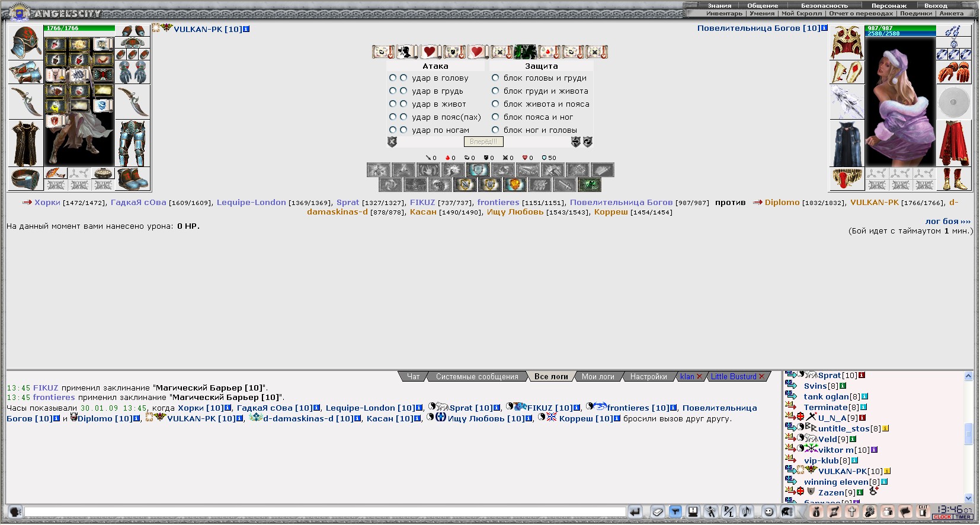Screen dimensions: 980x525
Task: Click the helmet list icon in bottom bar
Action: (787, 511)
